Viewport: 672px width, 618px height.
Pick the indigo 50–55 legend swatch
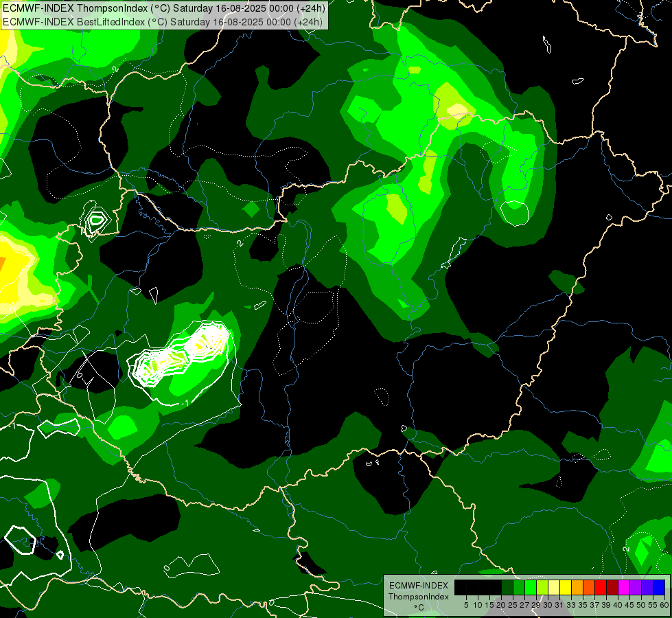647,587
